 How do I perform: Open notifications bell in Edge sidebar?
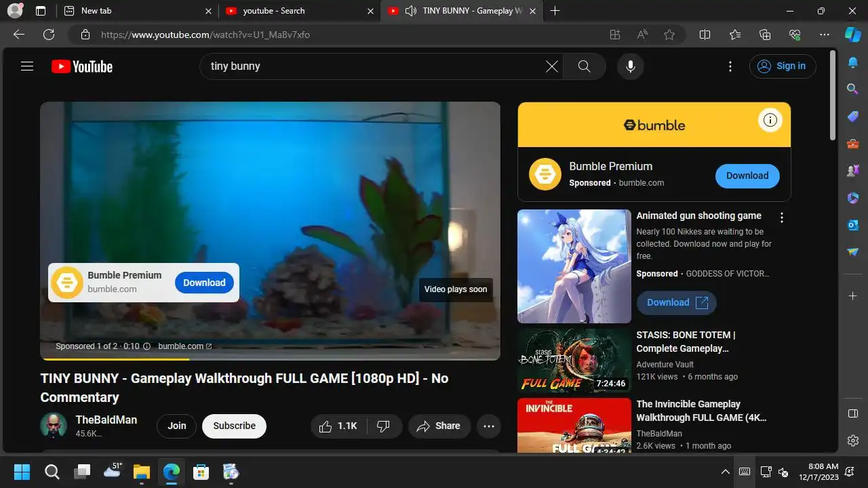(x=853, y=62)
